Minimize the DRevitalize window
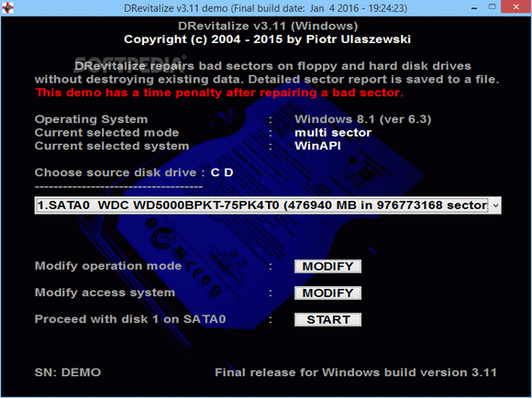Image resolution: width=532 pixels, height=398 pixels. (x=474, y=7)
